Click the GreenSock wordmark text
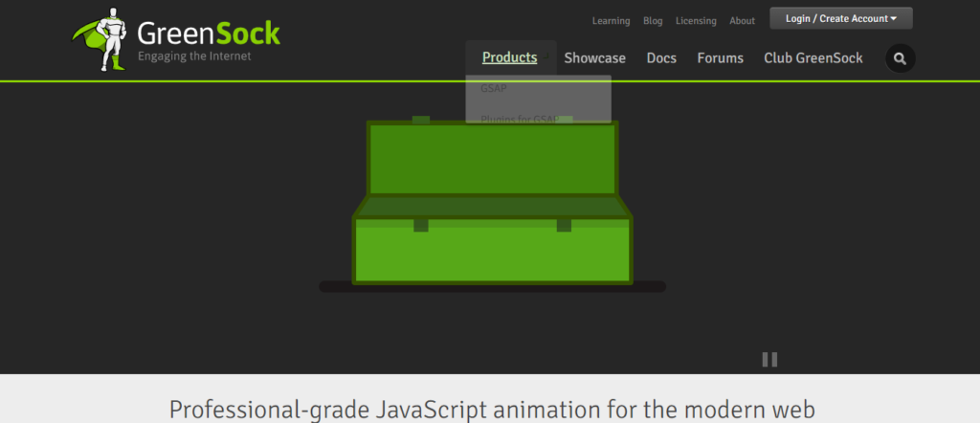 (x=209, y=33)
